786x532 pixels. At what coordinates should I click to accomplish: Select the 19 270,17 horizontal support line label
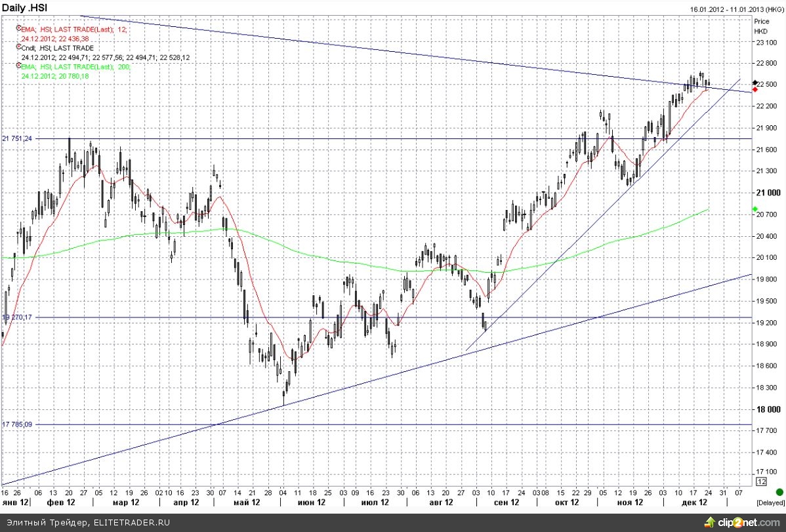[x=18, y=317]
